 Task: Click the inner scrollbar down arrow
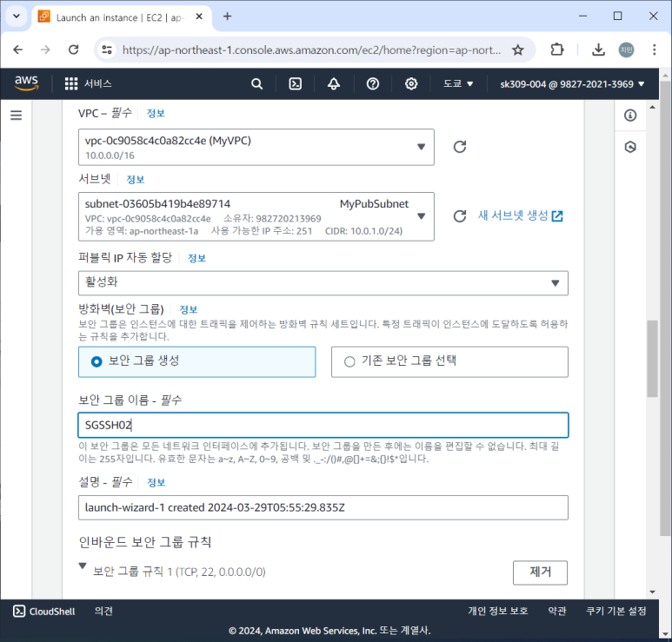[x=652, y=592]
